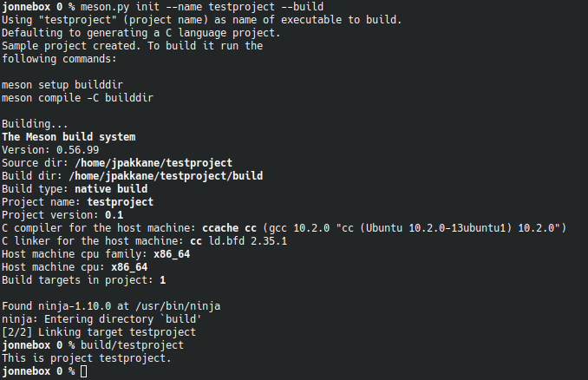Image resolution: width=588 pixels, height=380 pixels.
Task: Click the Project version value 0.1
Action: (114, 215)
